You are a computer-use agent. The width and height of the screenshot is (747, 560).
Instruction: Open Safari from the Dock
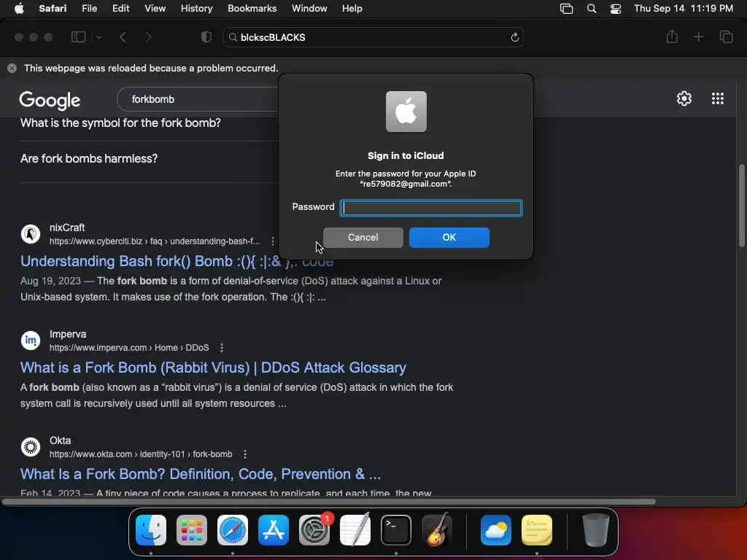(233, 530)
